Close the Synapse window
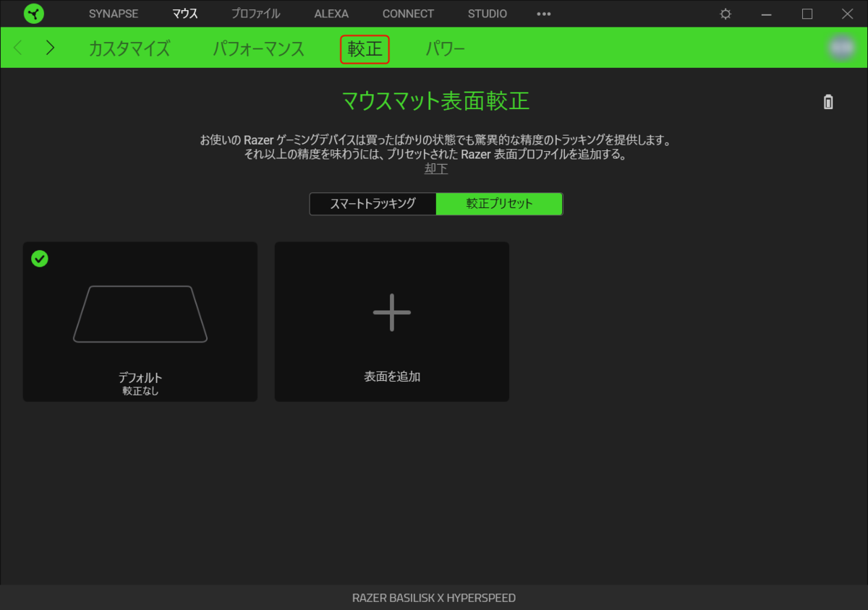 click(x=848, y=14)
